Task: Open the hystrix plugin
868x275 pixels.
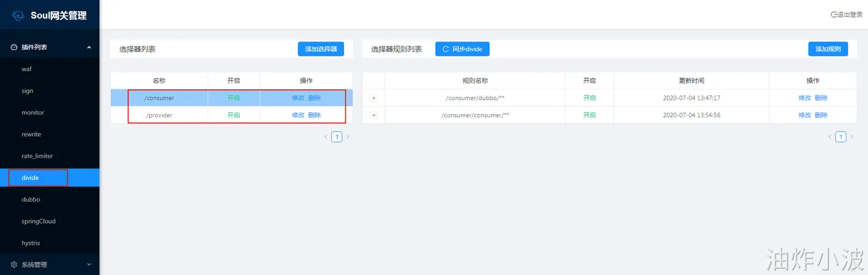Action: coord(50,243)
